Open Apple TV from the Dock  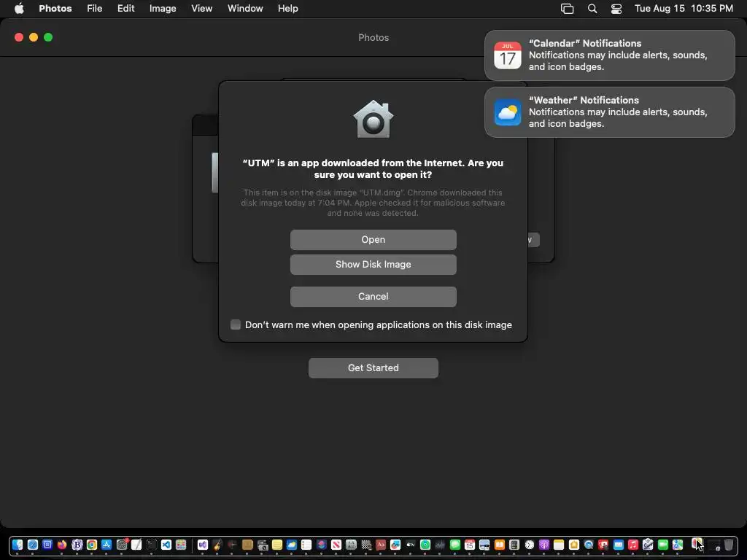coord(410,545)
